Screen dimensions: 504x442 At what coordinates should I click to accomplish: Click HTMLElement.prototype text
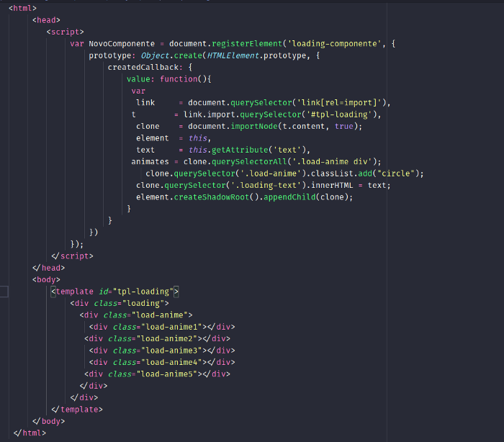(x=256, y=55)
